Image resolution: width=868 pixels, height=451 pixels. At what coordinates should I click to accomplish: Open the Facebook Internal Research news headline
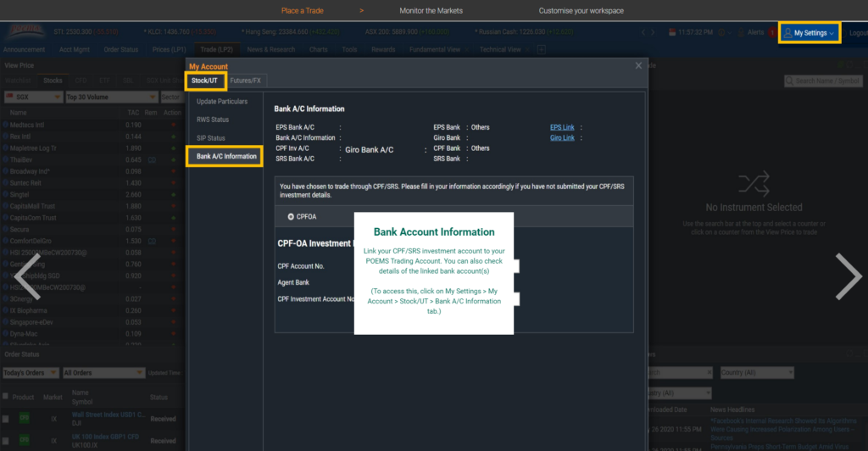783,430
